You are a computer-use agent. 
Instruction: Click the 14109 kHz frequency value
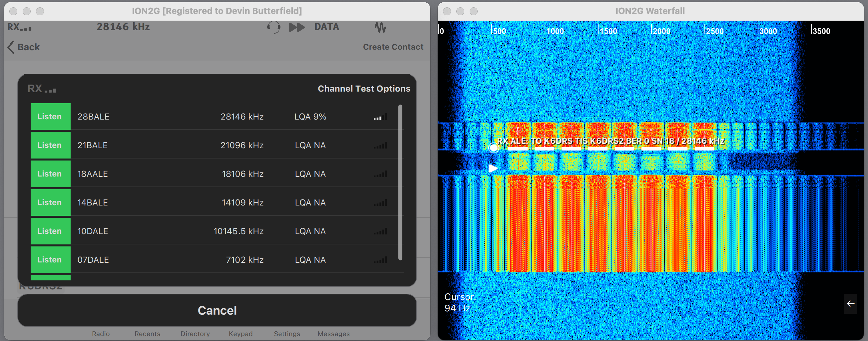point(242,202)
